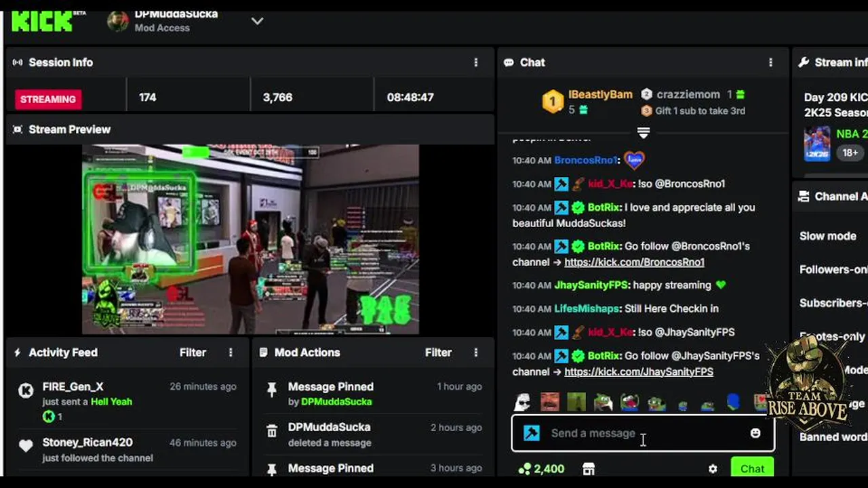Click the Session Info broadcast icon
This screenshot has height=488, width=868.
(x=18, y=62)
